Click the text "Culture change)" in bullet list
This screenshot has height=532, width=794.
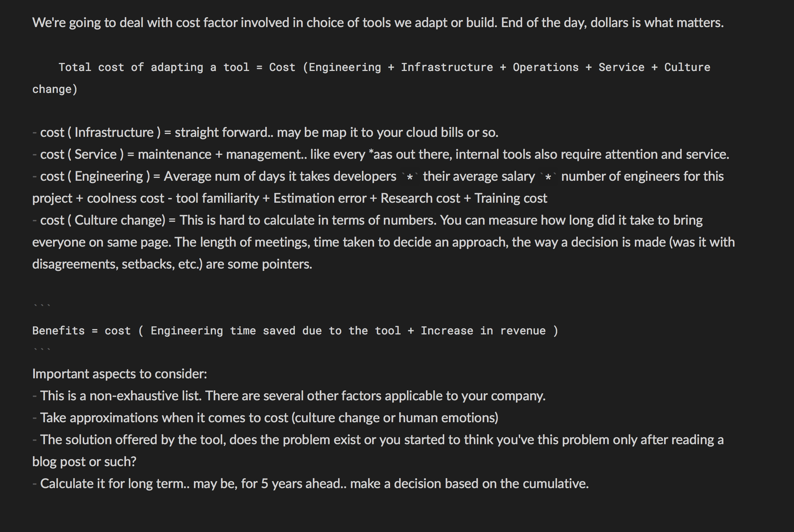[120, 220]
